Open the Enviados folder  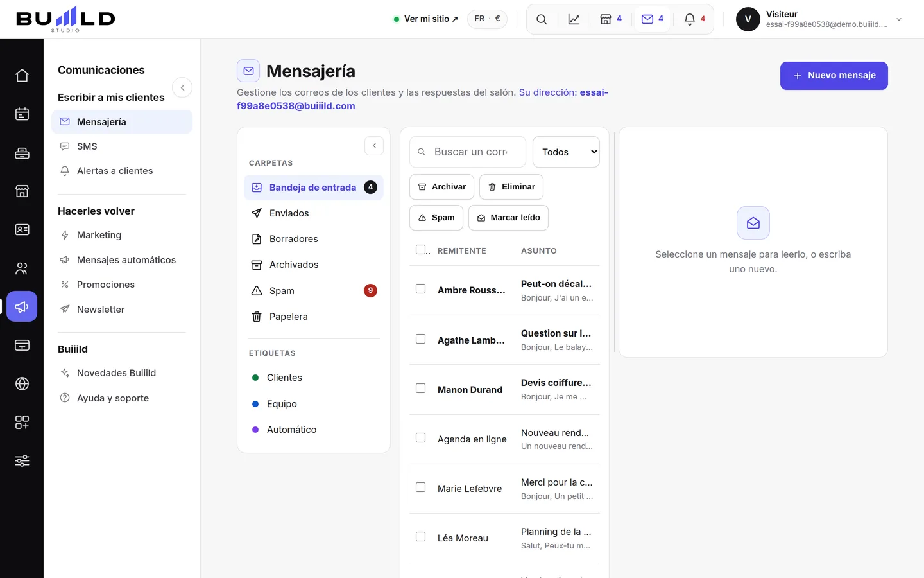314,213
